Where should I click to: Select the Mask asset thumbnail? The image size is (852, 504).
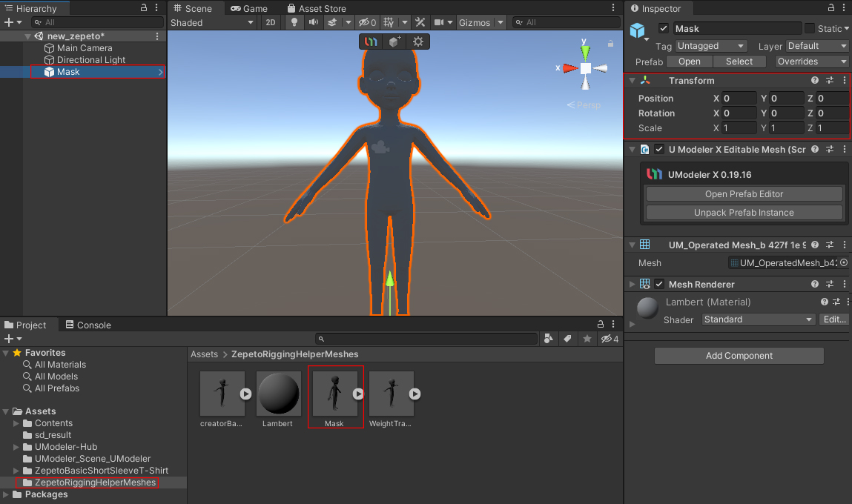(335, 395)
